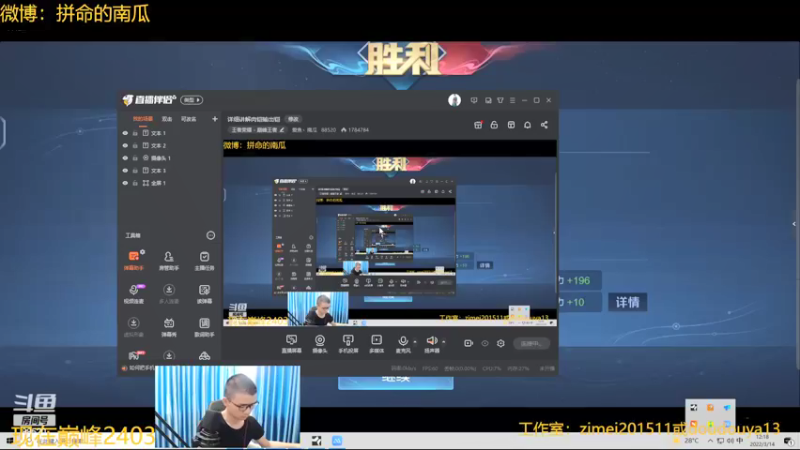Open the 主播任务 tool
800x450 pixels.
tap(204, 260)
